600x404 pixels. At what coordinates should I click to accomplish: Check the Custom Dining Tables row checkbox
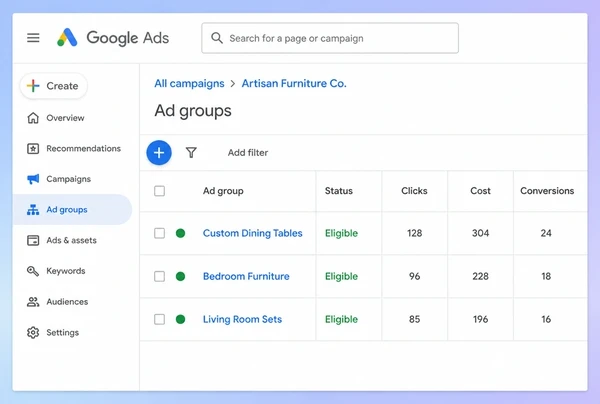pyautogui.click(x=160, y=233)
